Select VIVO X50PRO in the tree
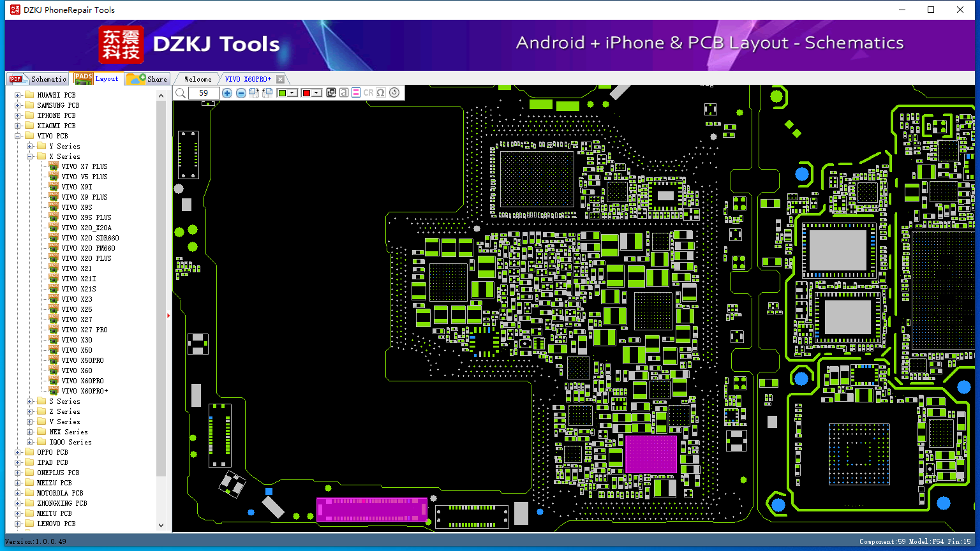This screenshot has width=980, height=551. [82, 360]
